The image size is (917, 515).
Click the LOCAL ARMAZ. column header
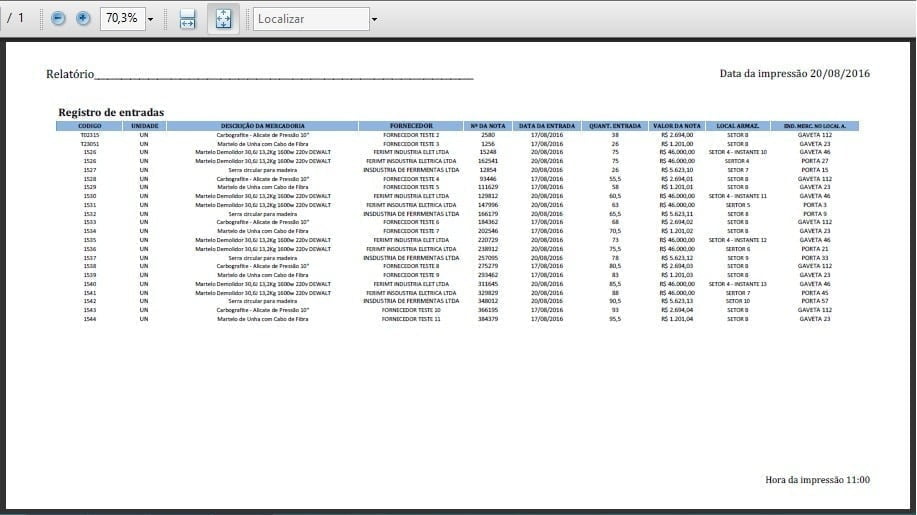[737, 126]
